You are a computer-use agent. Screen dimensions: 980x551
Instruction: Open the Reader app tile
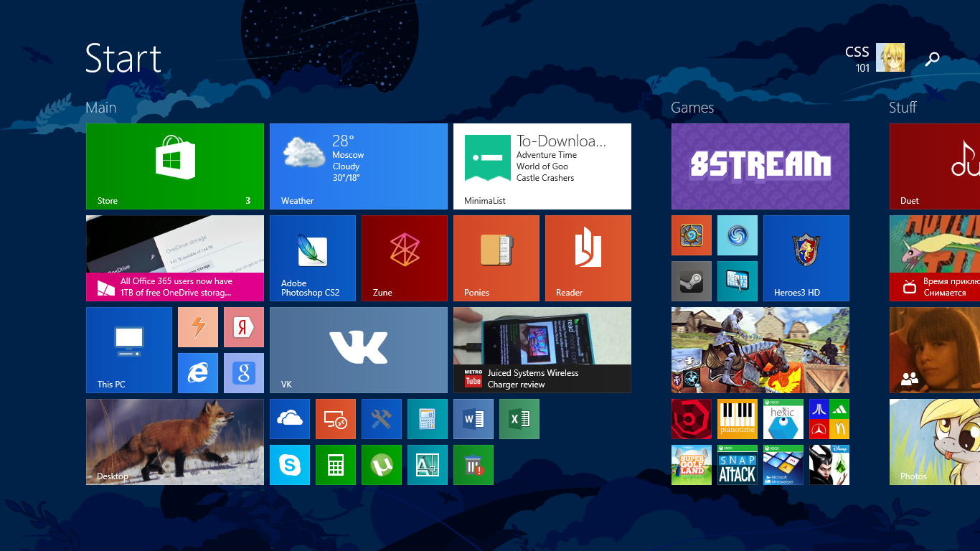pos(588,258)
